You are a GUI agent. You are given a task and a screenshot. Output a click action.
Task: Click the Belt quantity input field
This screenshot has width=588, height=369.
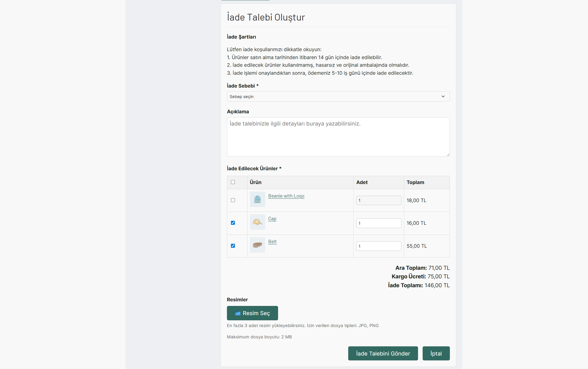click(x=379, y=246)
